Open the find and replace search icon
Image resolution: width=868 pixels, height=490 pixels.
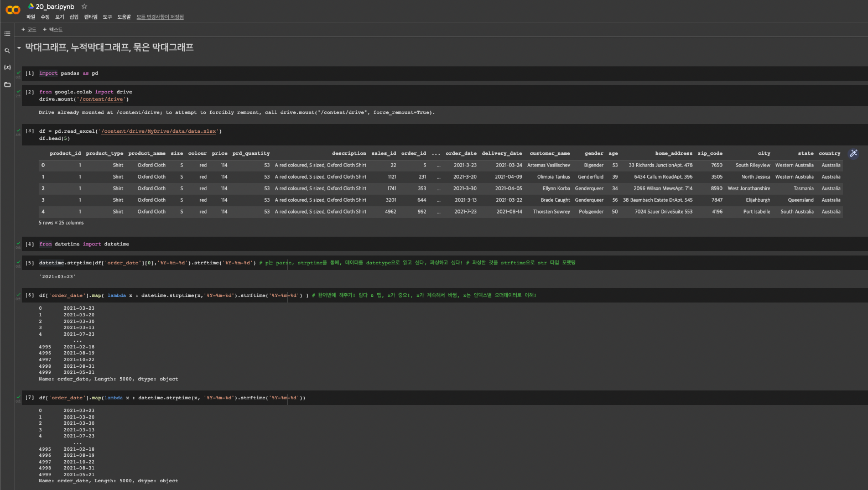point(7,51)
